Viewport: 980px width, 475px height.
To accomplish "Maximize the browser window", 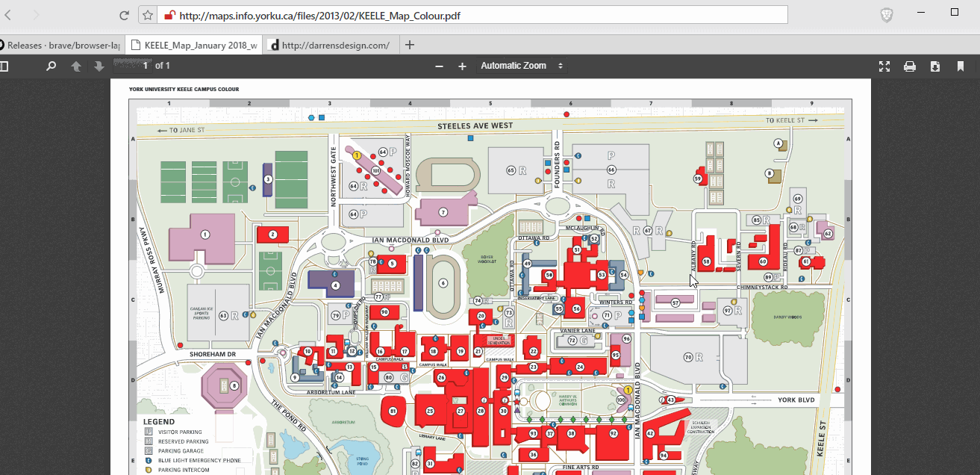I will (955, 12).
